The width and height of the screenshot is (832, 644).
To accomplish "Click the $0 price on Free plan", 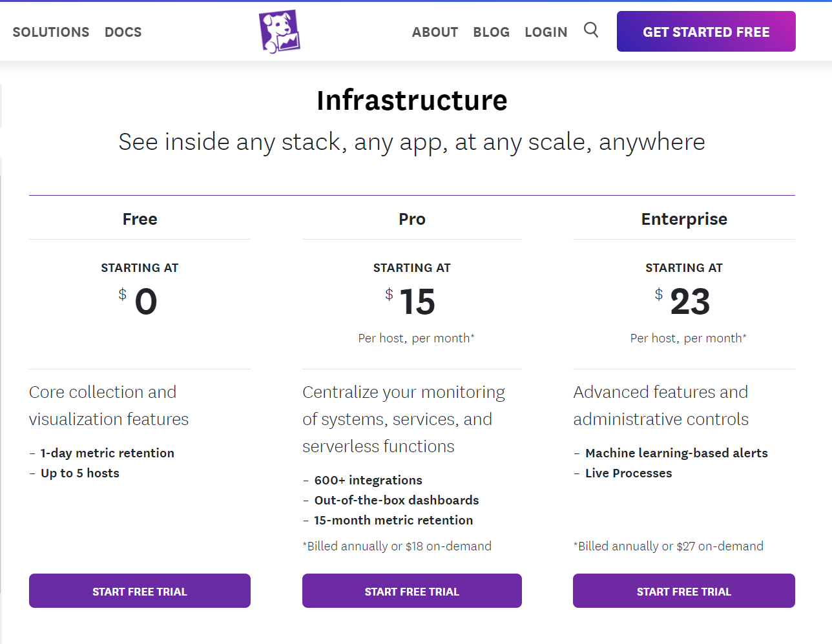I will point(138,302).
